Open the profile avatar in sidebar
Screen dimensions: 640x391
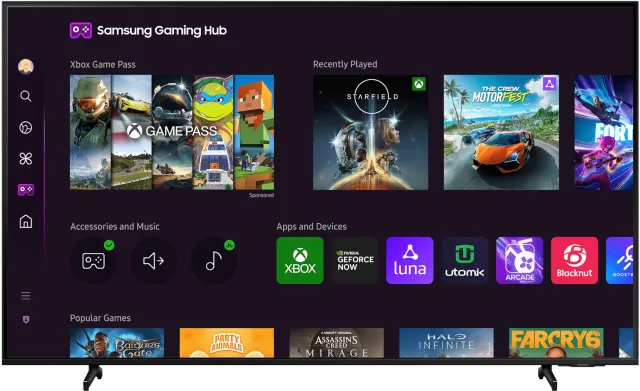point(26,66)
